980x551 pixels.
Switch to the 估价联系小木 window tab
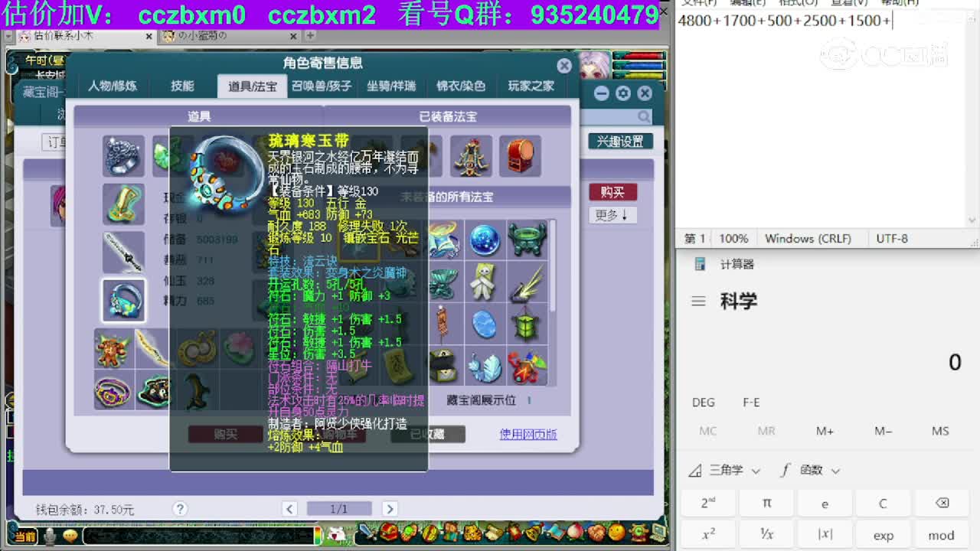pyautogui.click(x=86, y=36)
